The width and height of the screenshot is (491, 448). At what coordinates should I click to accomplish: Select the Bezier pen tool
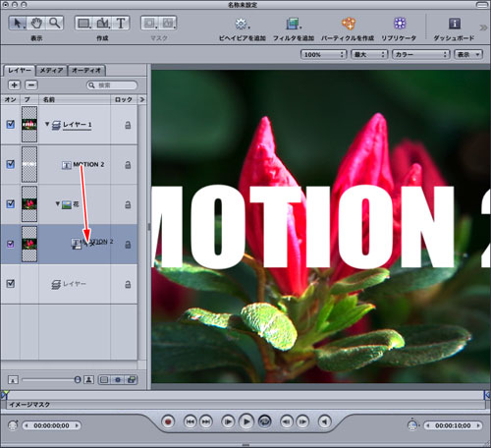(x=103, y=24)
